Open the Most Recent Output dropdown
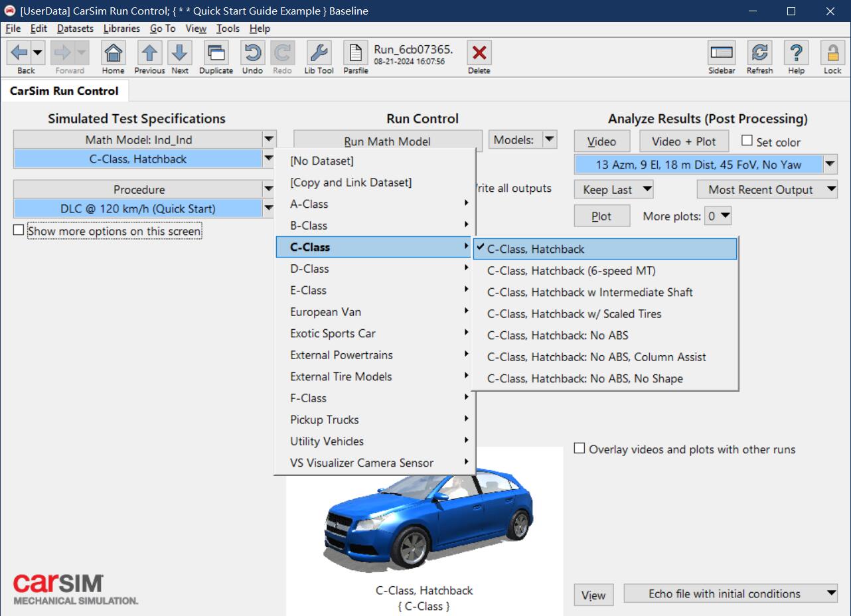The image size is (851, 616). 767,189
